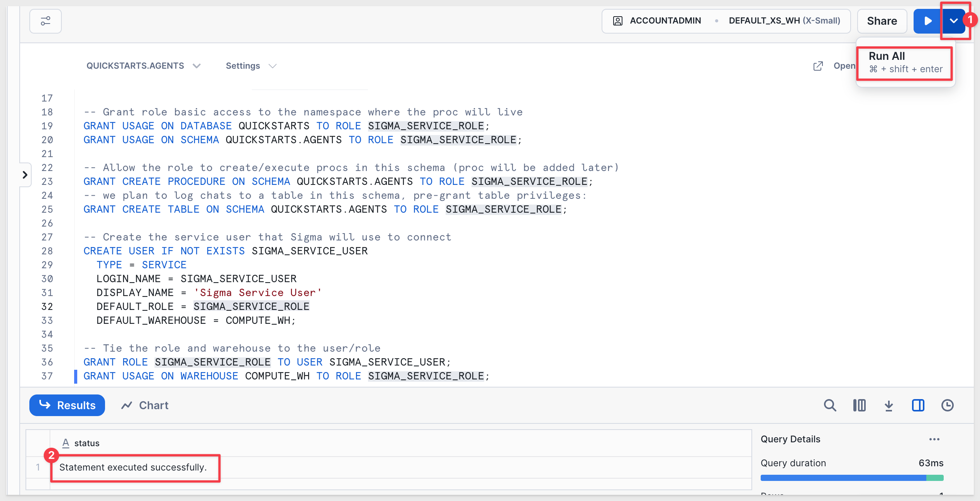Open the run options chevron dropdown
Image resolution: width=980 pixels, height=501 pixels.
953,21
